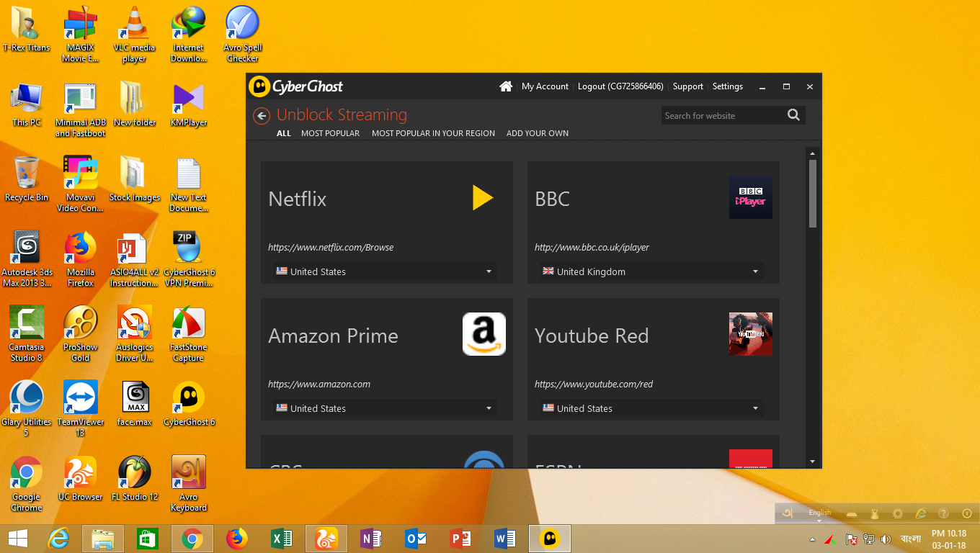Click the Search for website field

point(722,115)
